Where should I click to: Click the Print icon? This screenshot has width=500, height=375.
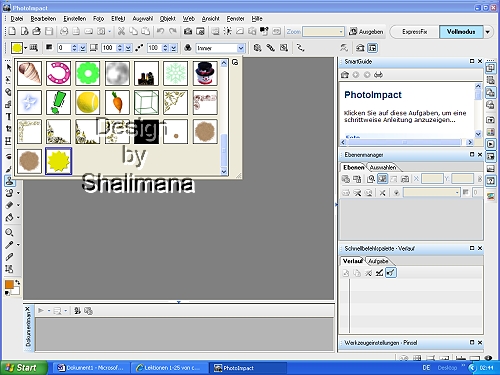pyautogui.click(x=64, y=31)
